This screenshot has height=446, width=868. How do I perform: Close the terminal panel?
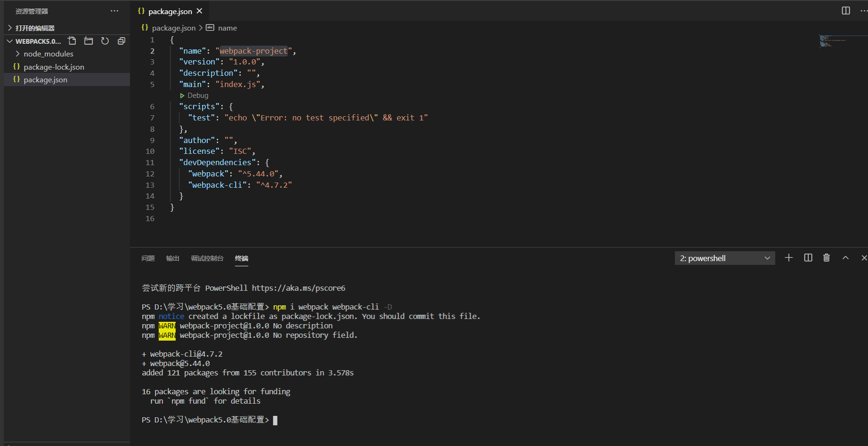pyautogui.click(x=864, y=258)
